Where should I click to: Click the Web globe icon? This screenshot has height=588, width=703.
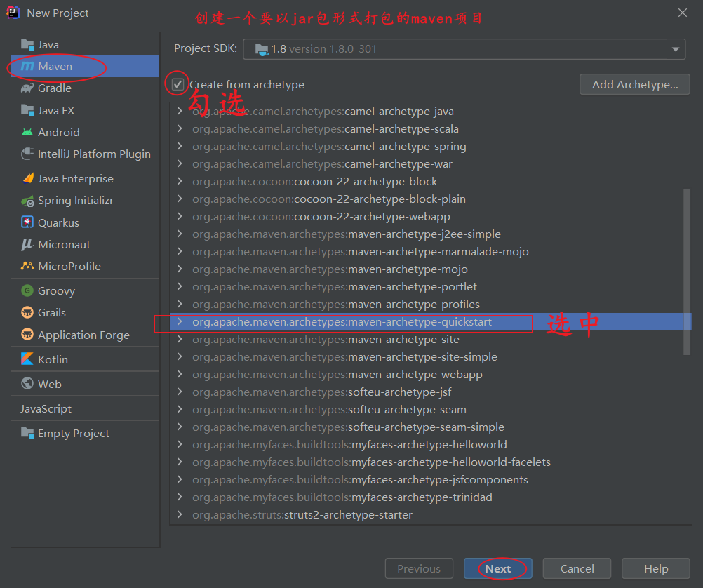click(x=27, y=384)
